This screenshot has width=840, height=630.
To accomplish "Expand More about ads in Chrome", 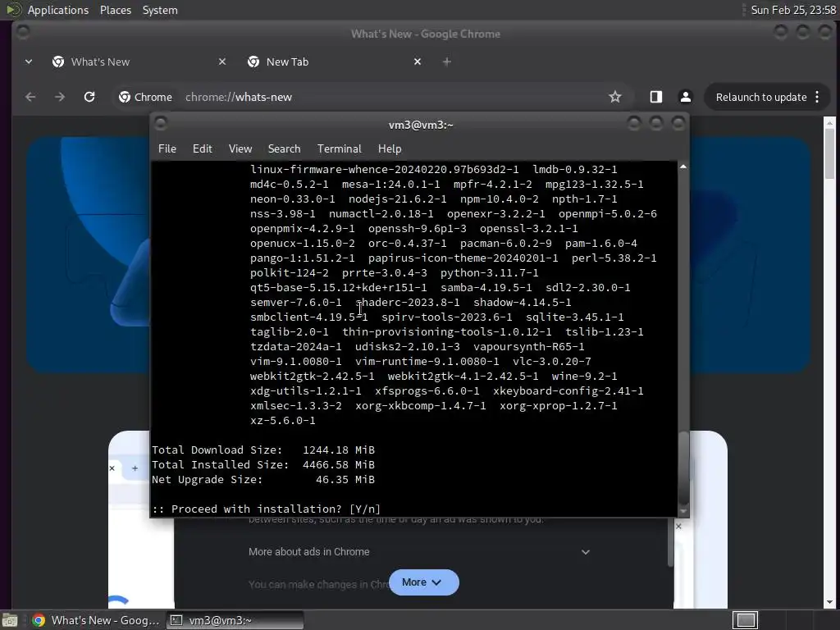I will tap(419, 552).
